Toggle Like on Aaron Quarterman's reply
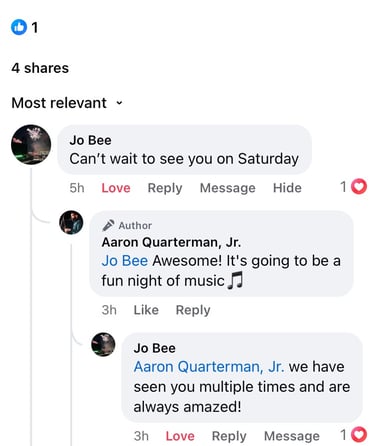 pos(146,310)
